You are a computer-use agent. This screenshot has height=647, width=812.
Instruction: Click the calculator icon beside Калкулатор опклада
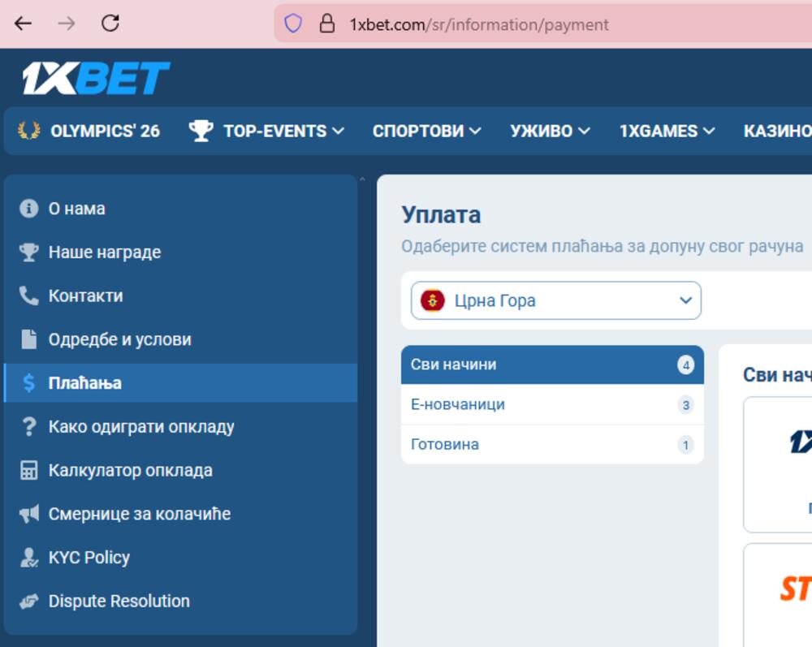coord(29,471)
